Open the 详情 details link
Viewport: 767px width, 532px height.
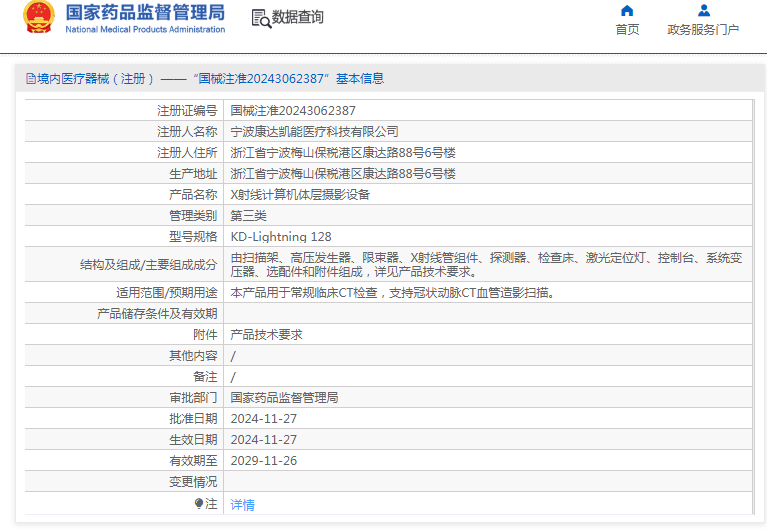click(242, 505)
